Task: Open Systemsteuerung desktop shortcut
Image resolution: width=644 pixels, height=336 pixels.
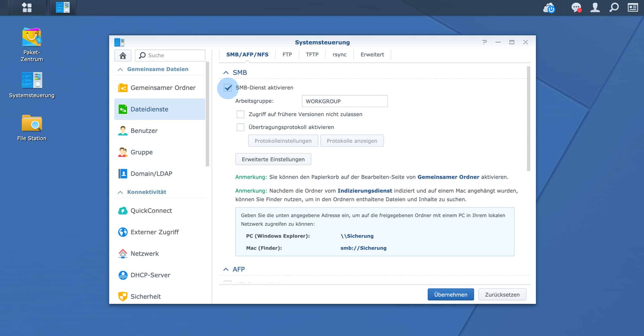Action: tap(32, 85)
